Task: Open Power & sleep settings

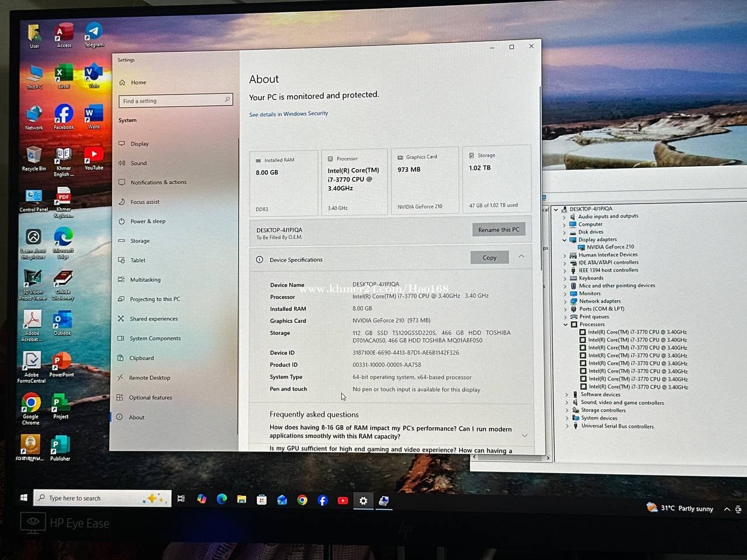Action: pyautogui.click(x=148, y=221)
